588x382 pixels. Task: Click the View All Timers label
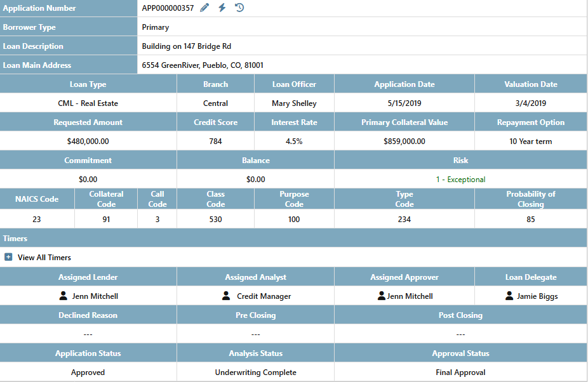click(x=44, y=258)
